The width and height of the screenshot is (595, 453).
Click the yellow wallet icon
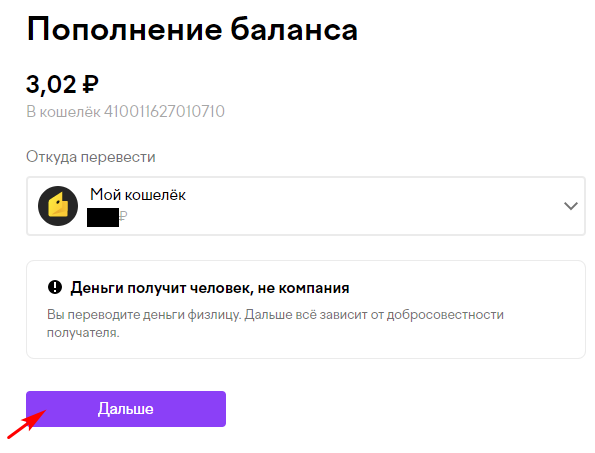pos(58,206)
